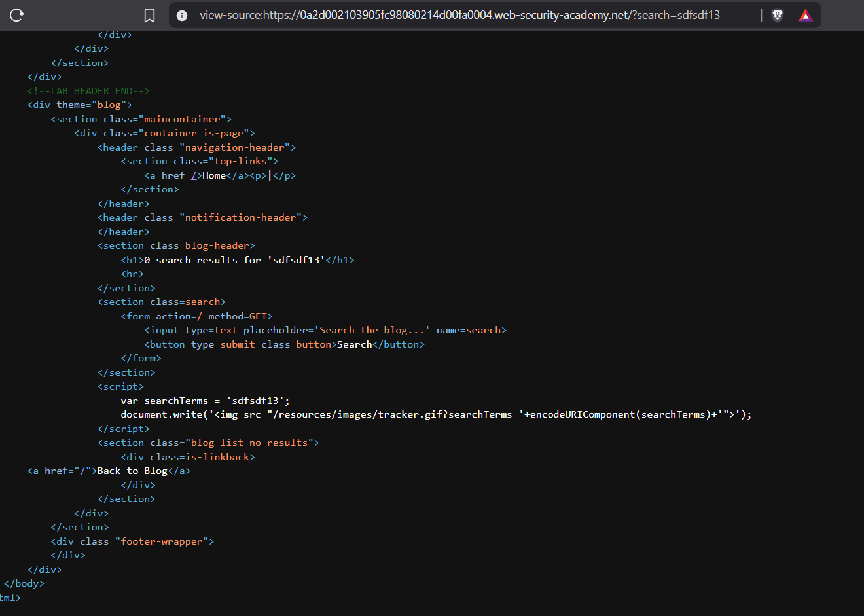864x616 pixels.
Task: Click the document.write tracker.gif line
Action: pyautogui.click(x=436, y=414)
